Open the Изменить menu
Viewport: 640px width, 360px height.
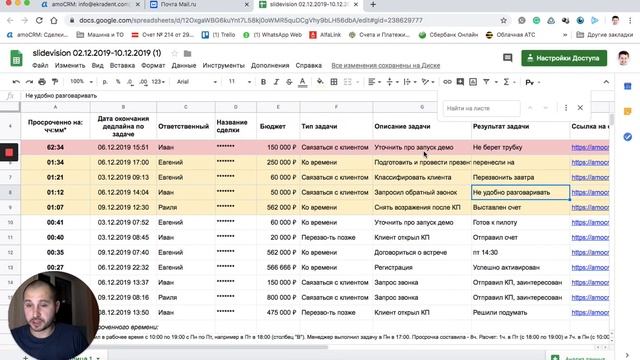[70, 65]
